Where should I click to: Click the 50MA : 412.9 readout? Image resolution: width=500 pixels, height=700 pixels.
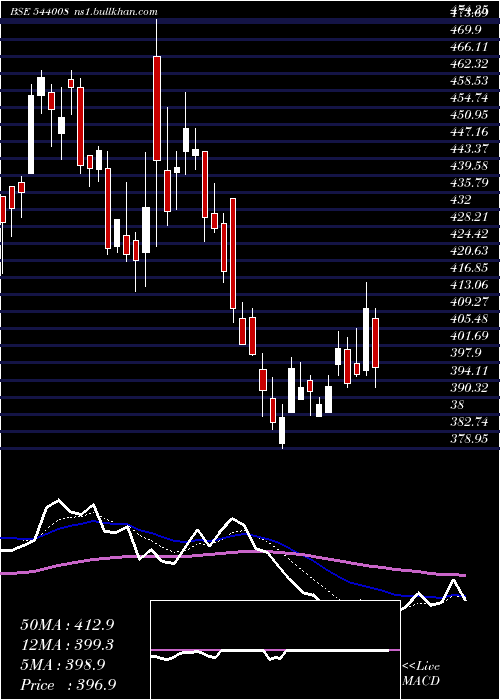(67, 624)
